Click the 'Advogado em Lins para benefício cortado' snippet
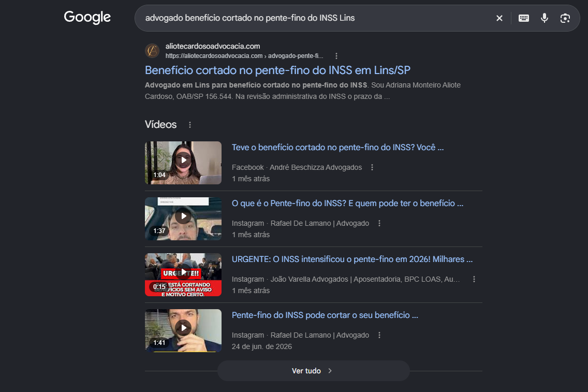Viewport: 588px width, 392px height. tap(303, 91)
